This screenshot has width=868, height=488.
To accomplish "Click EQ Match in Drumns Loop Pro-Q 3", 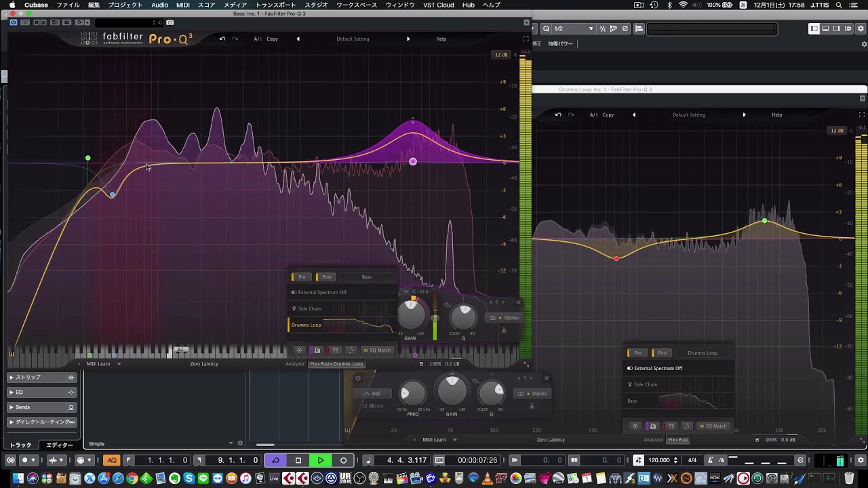I will (713, 426).
